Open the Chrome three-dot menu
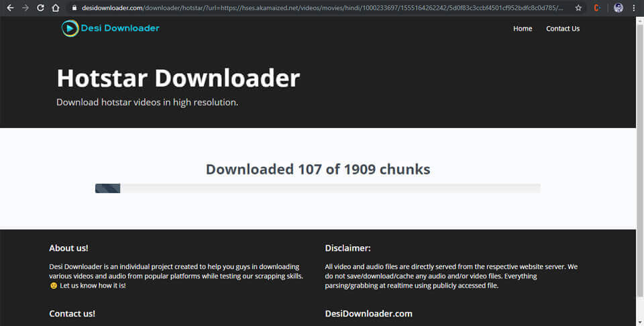Image resolution: width=644 pixels, height=326 pixels. [x=634, y=8]
